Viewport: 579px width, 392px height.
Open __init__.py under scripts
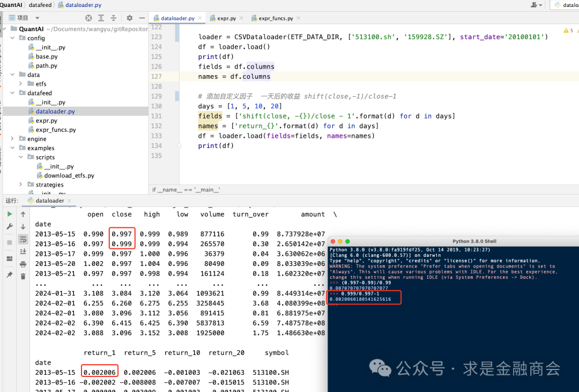(59, 166)
